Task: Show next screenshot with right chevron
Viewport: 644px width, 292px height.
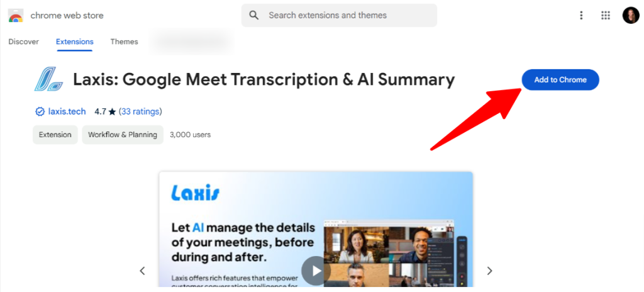Action: coord(489,271)
